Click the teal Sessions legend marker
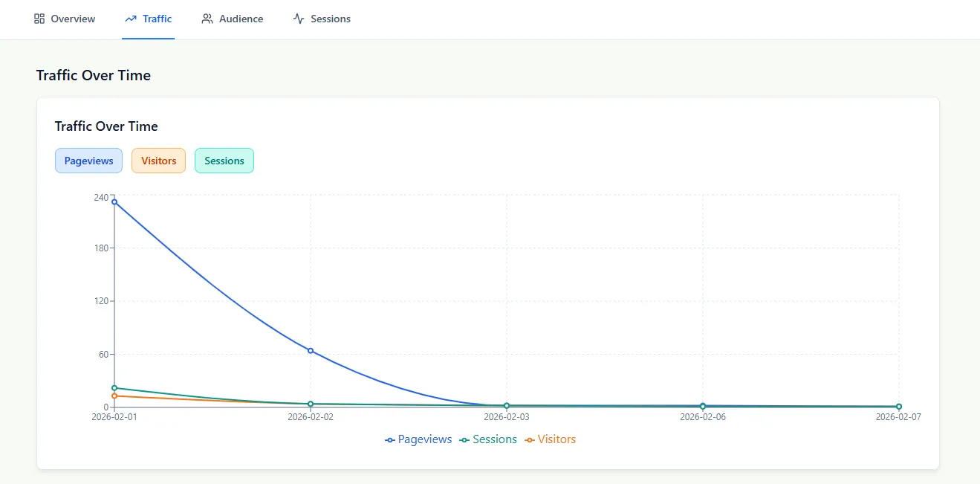The height and width of the screenshot is (484, 980). point(463,439)
